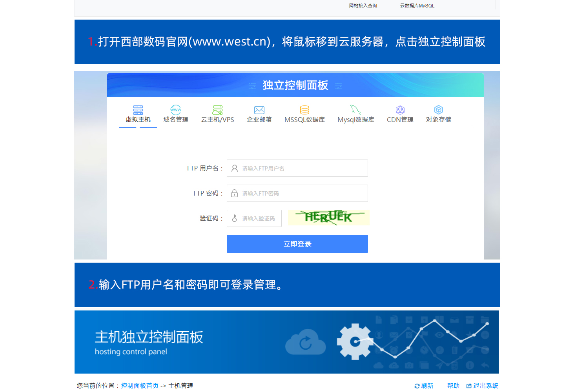
Task: Switch to the 域名管理 tab label
Action: click(x=176, y=120)
